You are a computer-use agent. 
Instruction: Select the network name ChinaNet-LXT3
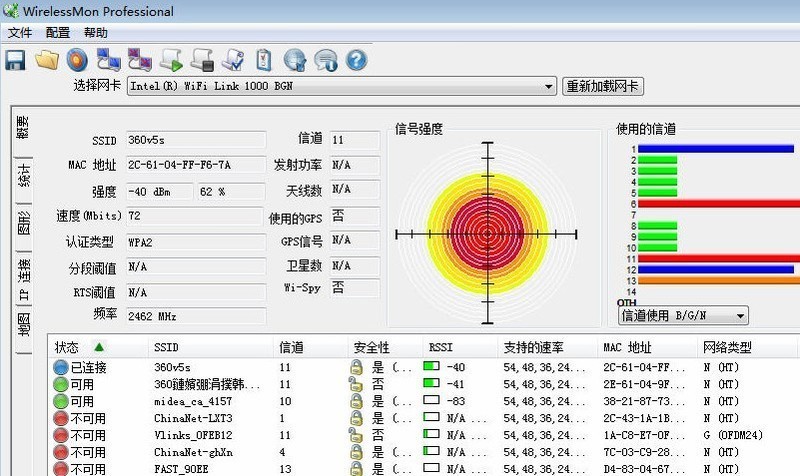[193, 418]
